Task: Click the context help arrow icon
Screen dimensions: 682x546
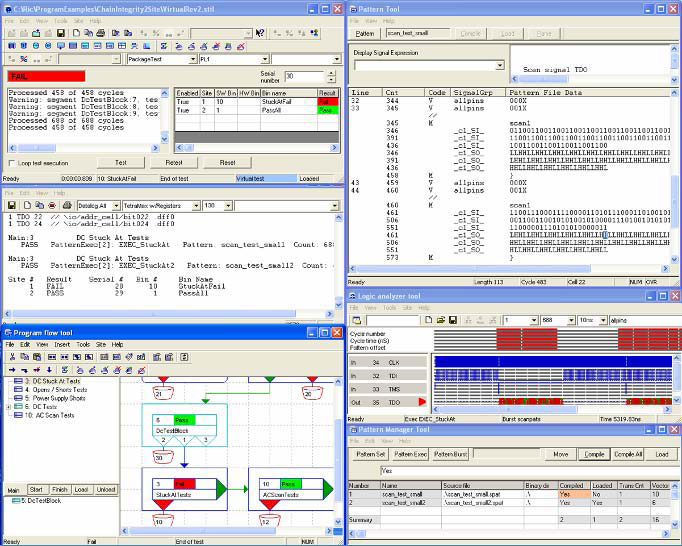Action: point(261,33)
